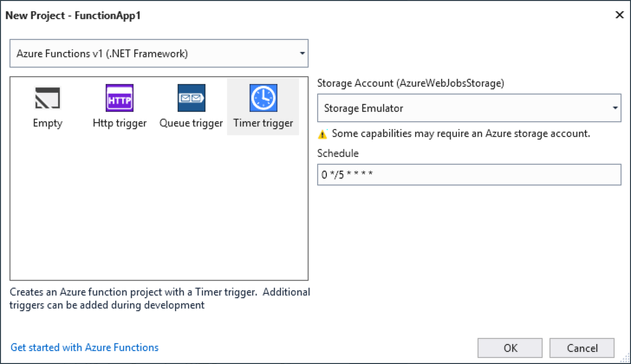631x364 pixels.
Task: Click empty area of the template list
Action: (x=159, y=217)
